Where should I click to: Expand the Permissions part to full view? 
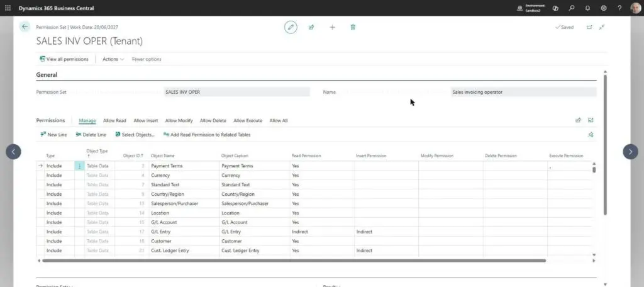[591, 120]
